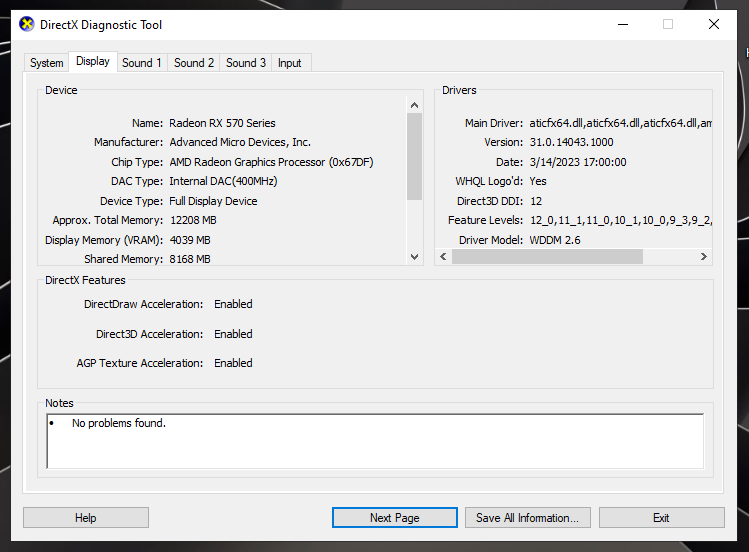749x552 pixels.
Task: Click the No problems found note
Action: 118,423
